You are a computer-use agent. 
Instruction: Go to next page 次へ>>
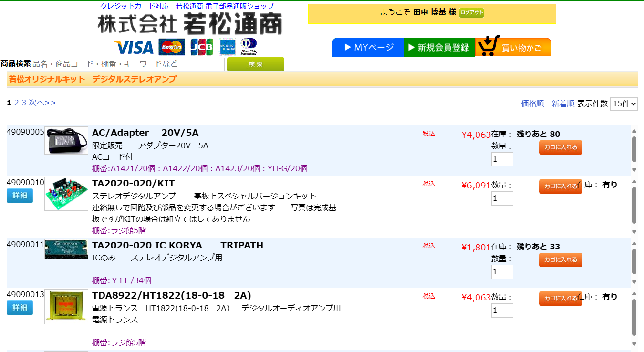(x=42, y=103)
